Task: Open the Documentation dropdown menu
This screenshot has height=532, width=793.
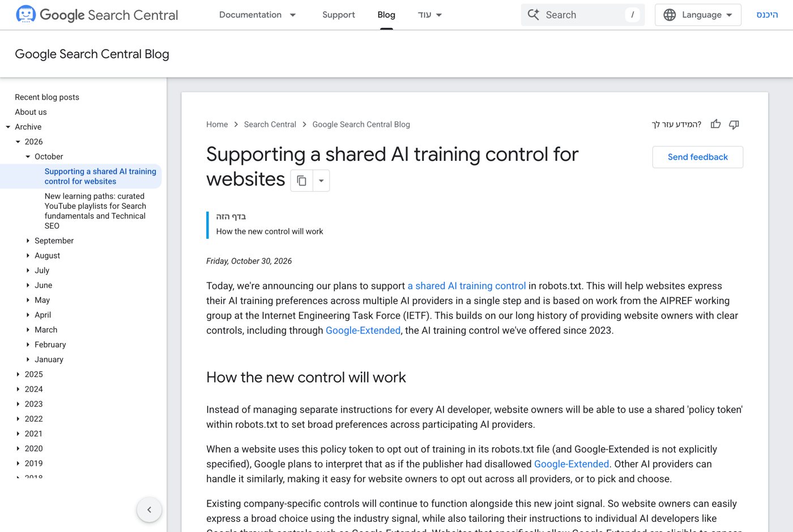Action: pyautogui.click(x=258, y=15)
